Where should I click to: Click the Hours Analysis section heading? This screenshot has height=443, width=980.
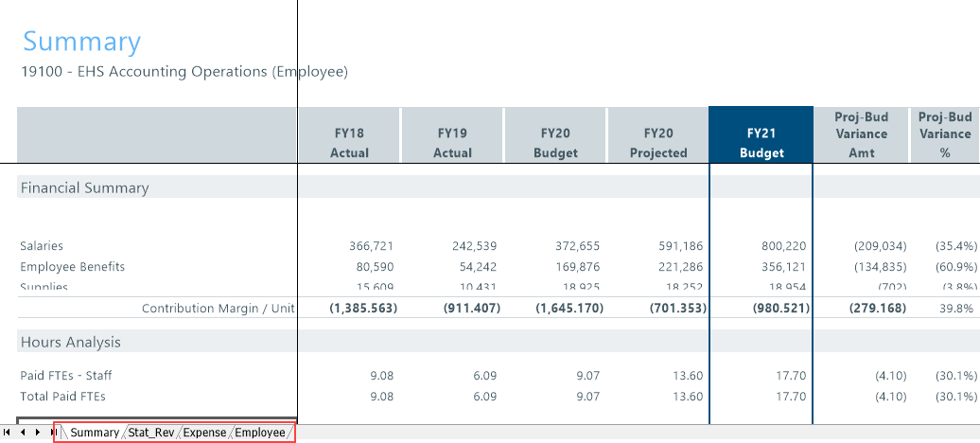(x=71, y=342)
